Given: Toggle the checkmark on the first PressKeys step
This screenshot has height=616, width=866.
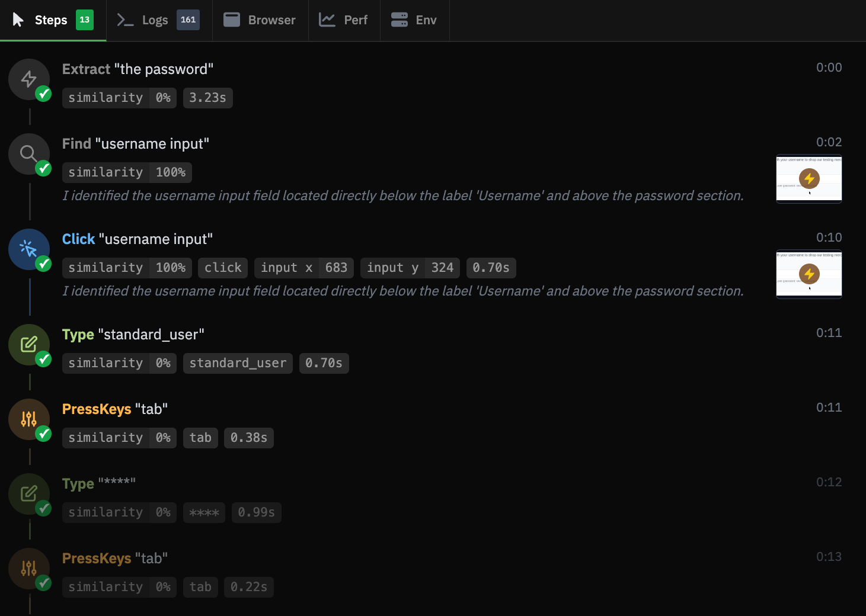Looking at the screenshot, I should tap(43, 435).
